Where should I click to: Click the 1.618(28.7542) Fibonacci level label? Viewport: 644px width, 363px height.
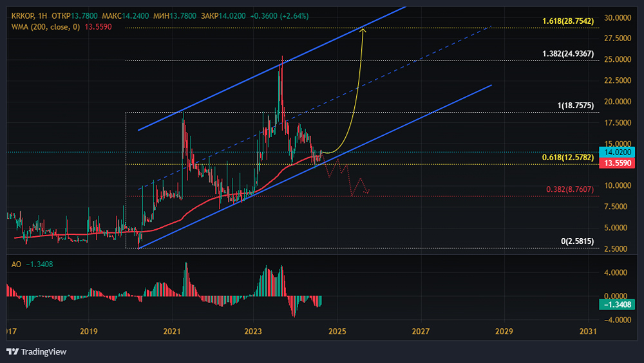pyautogui.click(x=568, y=21)
